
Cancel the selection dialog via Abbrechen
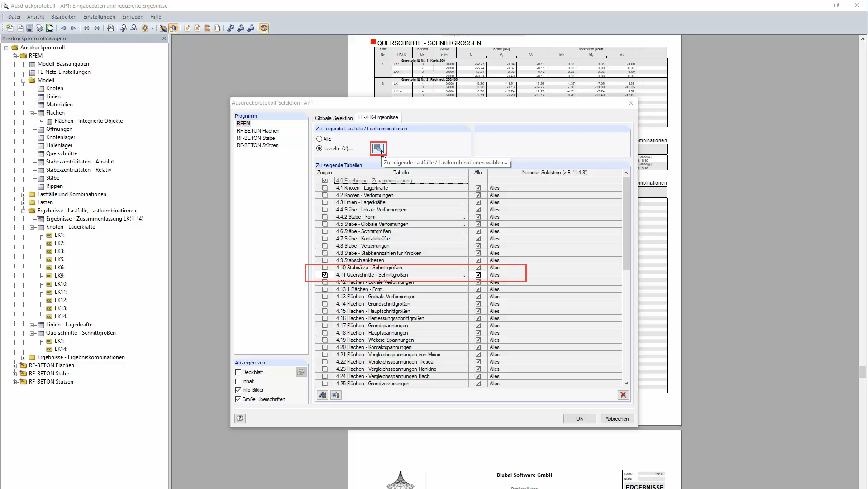[x=617, y=418]
